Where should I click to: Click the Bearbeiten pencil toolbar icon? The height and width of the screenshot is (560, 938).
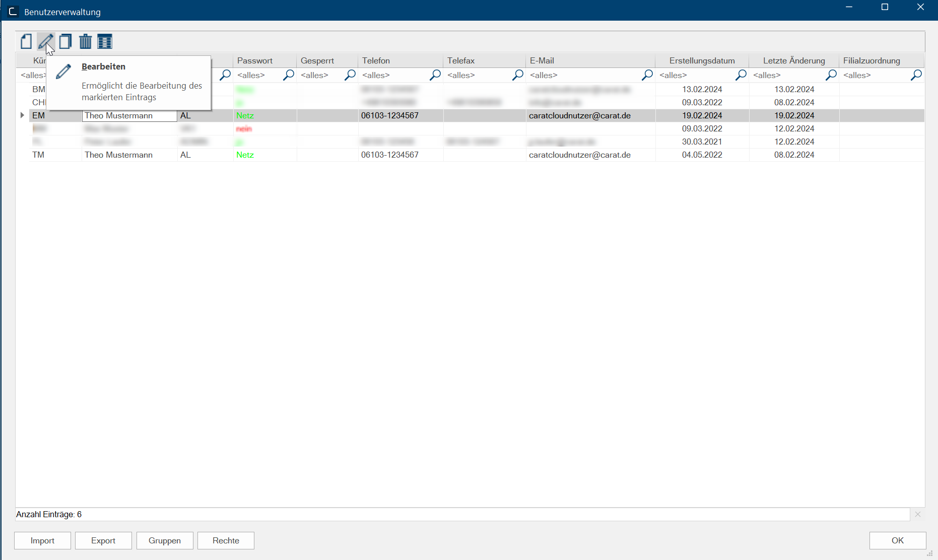pos(45,41)
